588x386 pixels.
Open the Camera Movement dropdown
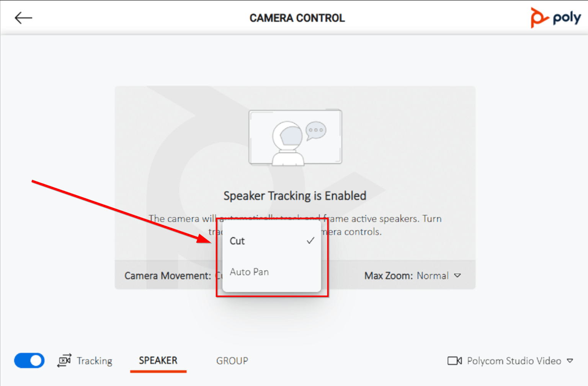tap(218, 276)
